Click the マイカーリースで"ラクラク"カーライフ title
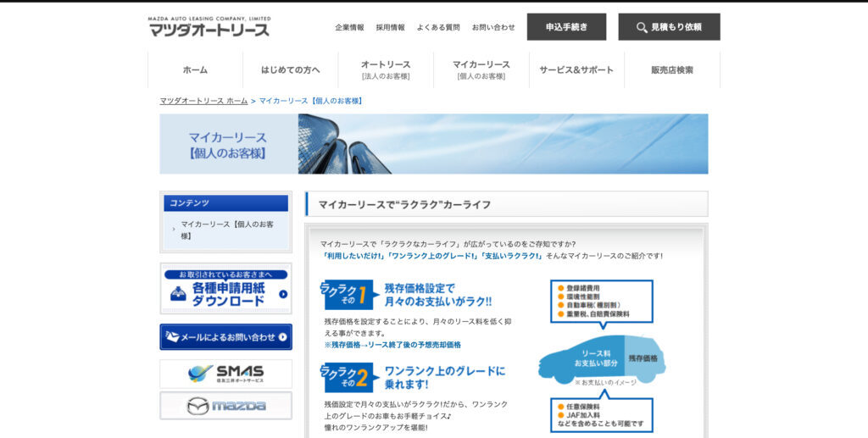This screenshot has width=868, height=438. (x=404, y=205)
